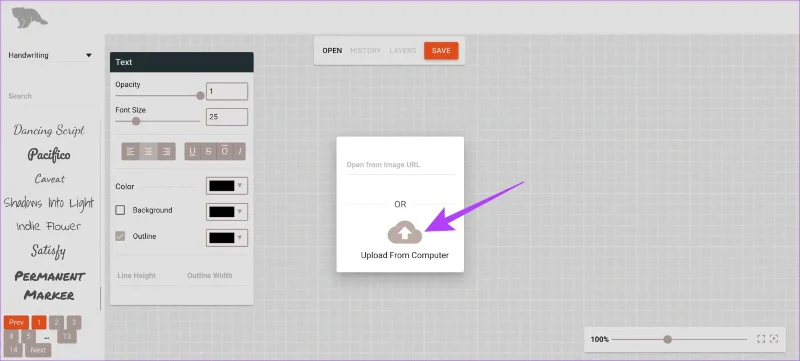
Task: Click the Font Size slider handle
Action: pyautogui.click(x=136, y=121)
